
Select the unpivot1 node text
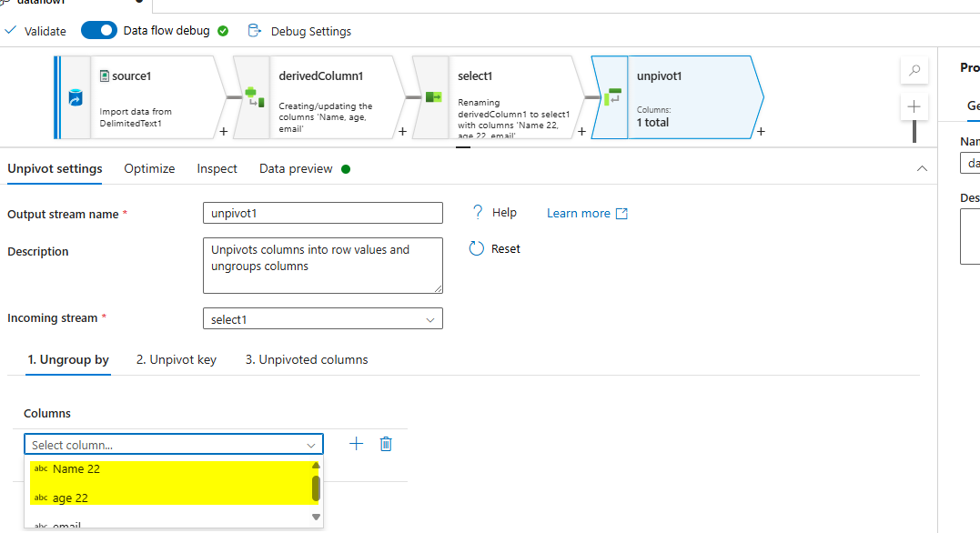659,75
